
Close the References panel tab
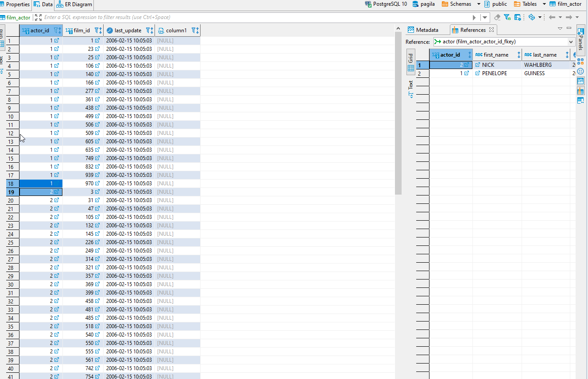pos(491,30)
